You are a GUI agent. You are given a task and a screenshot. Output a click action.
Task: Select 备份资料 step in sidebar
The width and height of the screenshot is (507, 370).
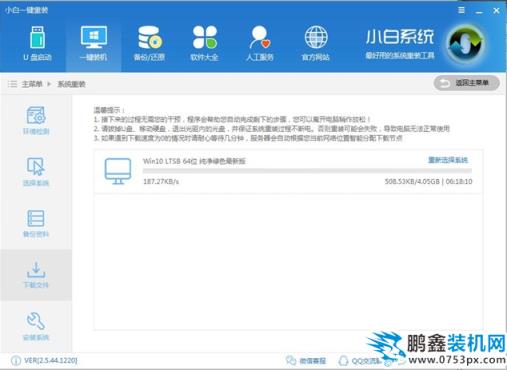[x=36, y=223]
